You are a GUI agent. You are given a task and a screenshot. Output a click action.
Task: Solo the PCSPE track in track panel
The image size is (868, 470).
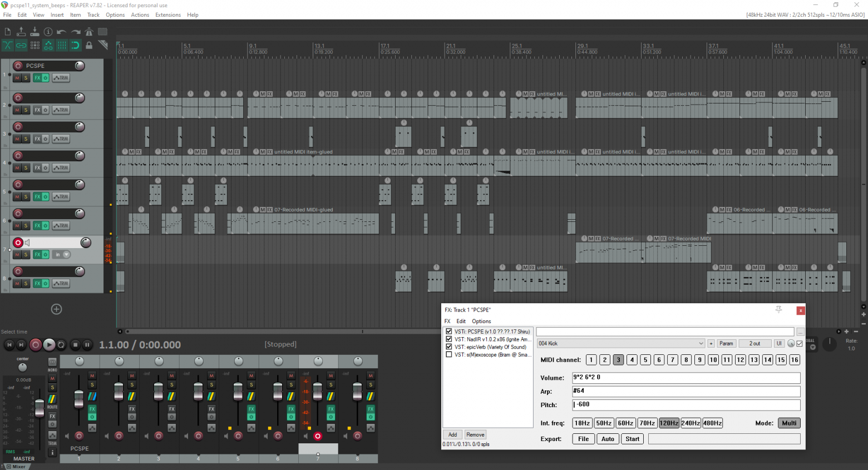(x=26, y=78)
